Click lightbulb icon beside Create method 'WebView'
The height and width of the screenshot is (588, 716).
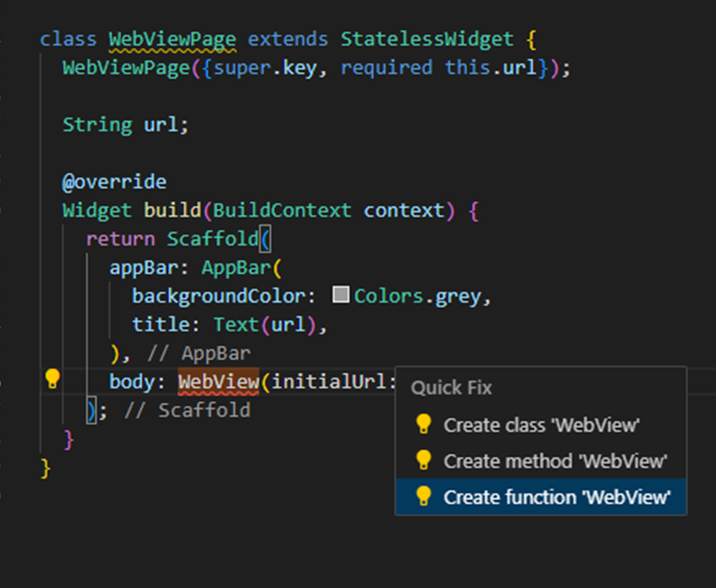[x=424, y=460]
